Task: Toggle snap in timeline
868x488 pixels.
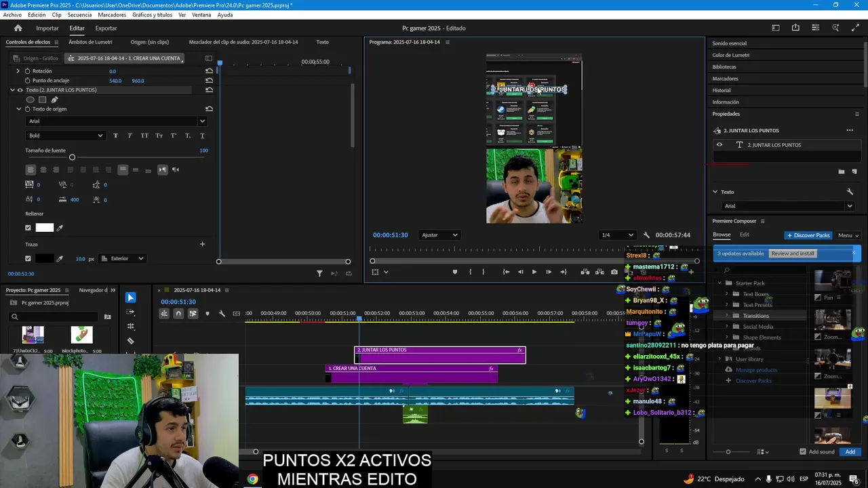Action: (178, 313)
